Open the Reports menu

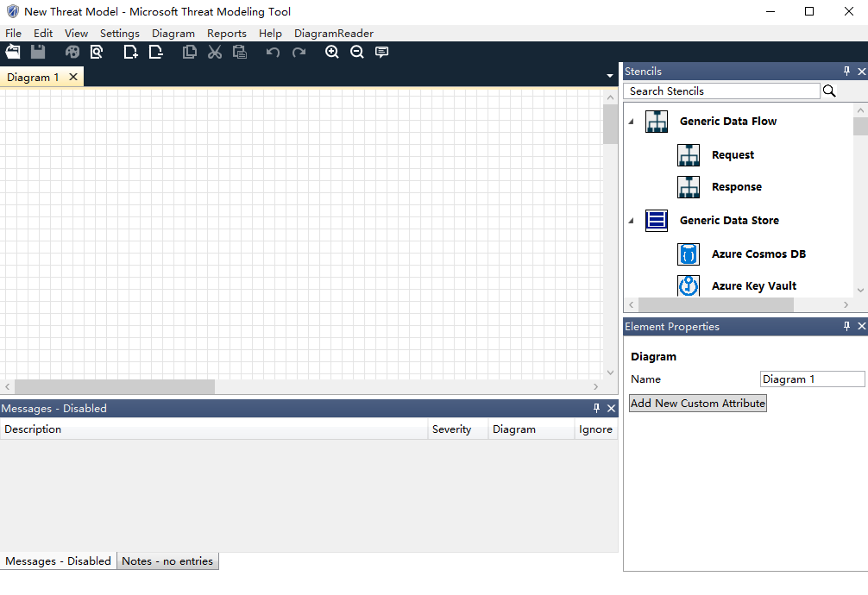226,34
